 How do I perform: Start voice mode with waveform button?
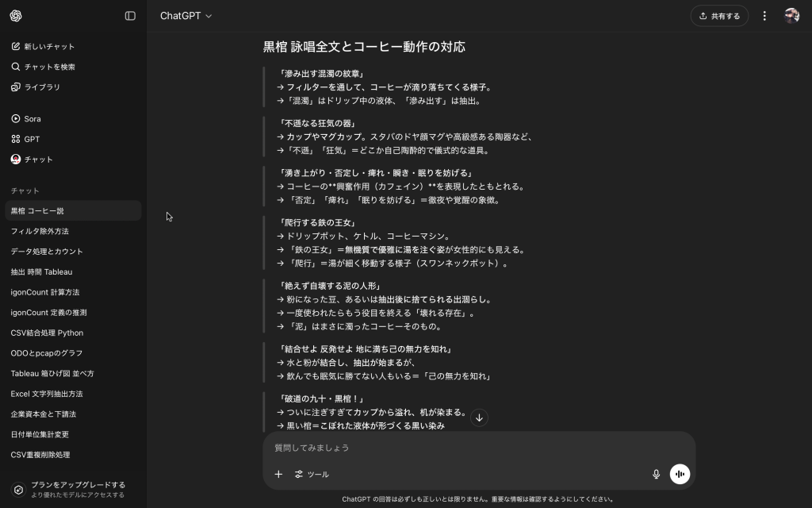click(x=680, y=474)
